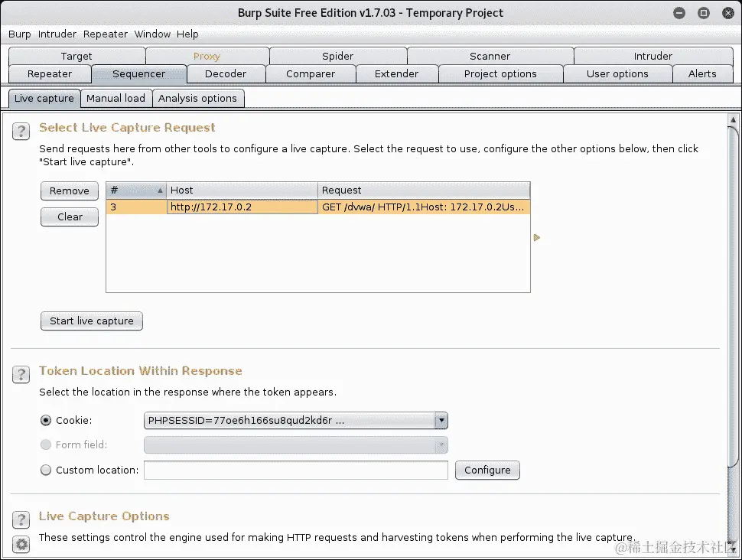
Task: Click the vertical scrollbar thumb
Action: tap(733, 298)
